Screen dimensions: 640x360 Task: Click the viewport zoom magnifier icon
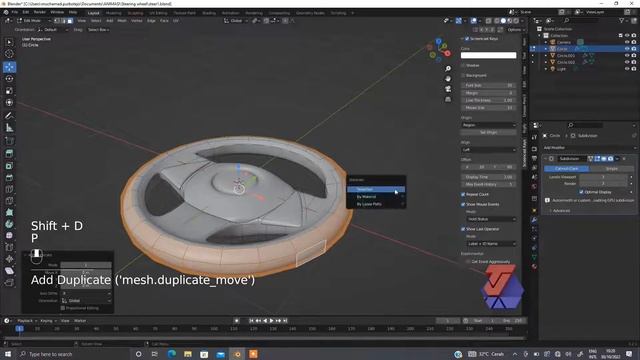[448, 69]
